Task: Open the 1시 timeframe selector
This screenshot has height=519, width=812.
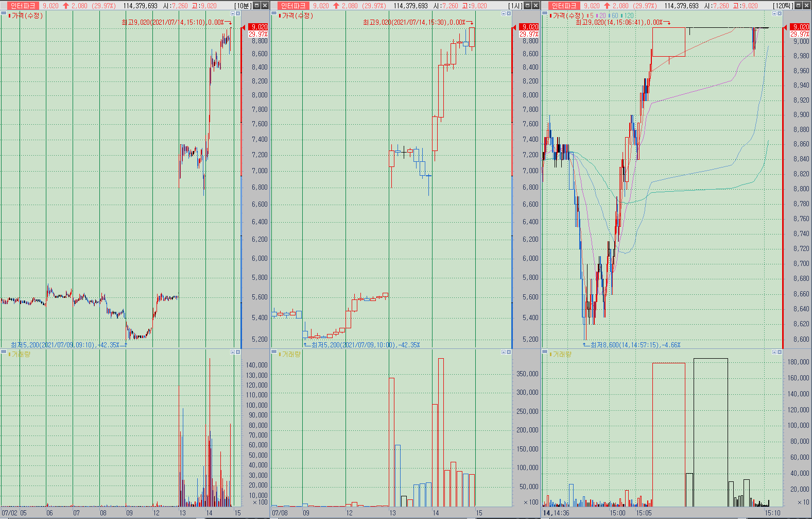Action: click(515, 6)
